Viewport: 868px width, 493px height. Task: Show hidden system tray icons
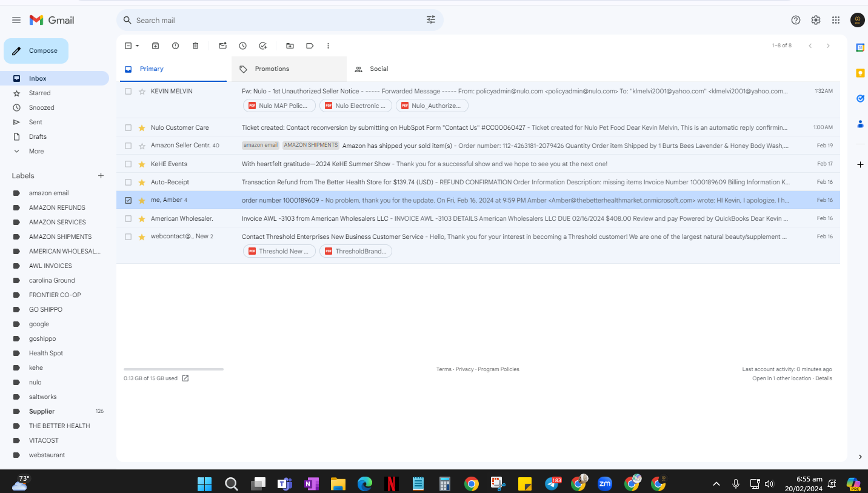tap(716, 483)
